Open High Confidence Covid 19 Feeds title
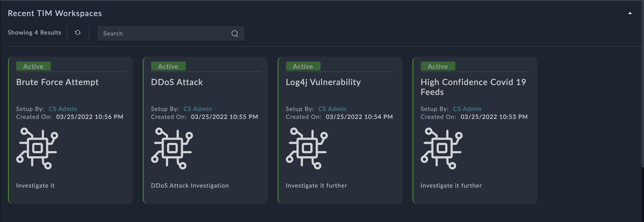644x222 pixels. tap(473, 87)
